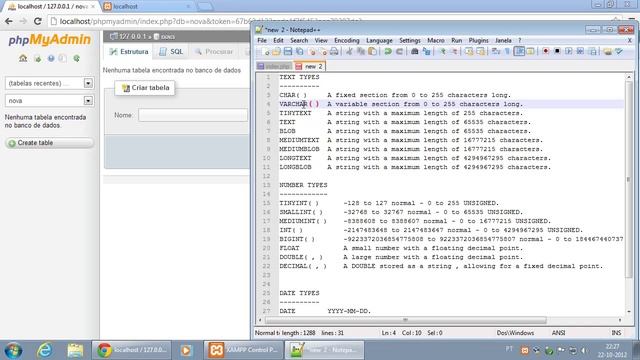Switch to second 'localhost' browser tab
The width and height of the screenshot is (640, 360).
click(x=147, y=7)
